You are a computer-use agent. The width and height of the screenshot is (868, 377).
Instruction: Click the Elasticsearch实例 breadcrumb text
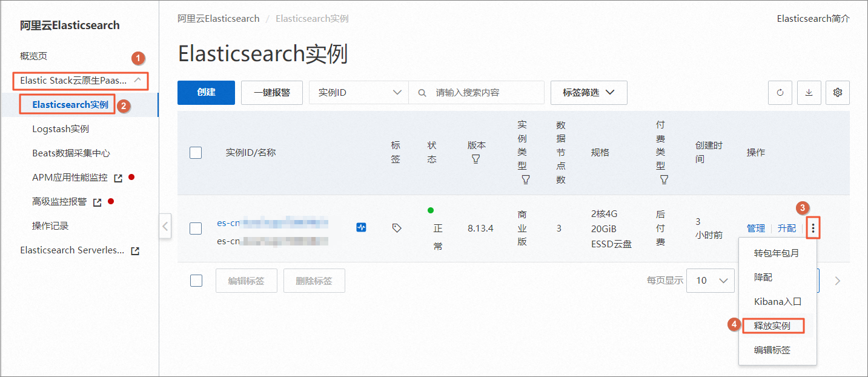point(312,19)
